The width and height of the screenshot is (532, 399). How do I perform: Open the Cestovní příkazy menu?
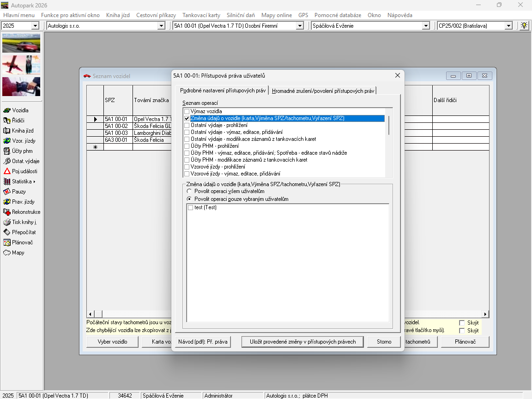(156, 15)
